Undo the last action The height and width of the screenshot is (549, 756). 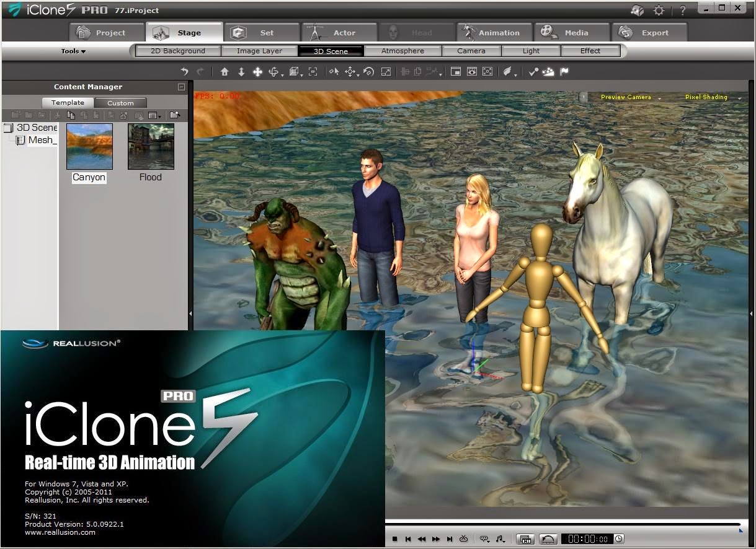point(184,72)
